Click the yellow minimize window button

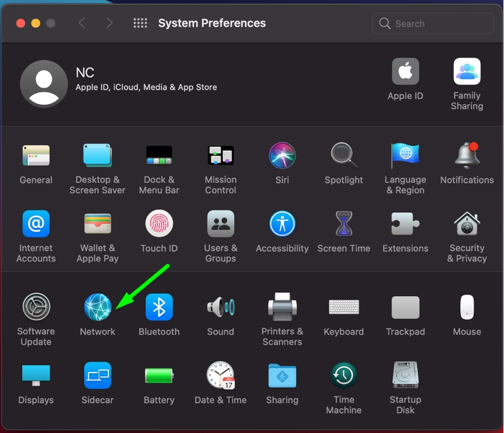pyautogui.click(x=36, y=24)
